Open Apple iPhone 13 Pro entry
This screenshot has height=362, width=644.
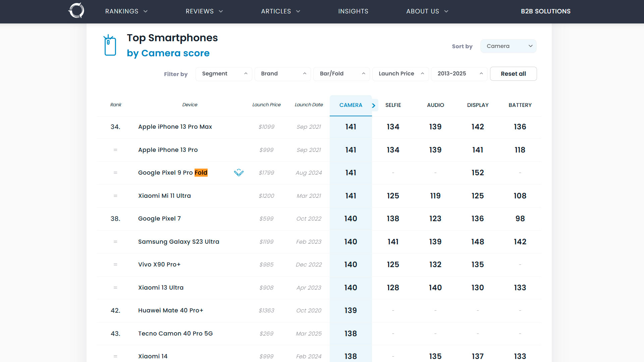point(168,150)
